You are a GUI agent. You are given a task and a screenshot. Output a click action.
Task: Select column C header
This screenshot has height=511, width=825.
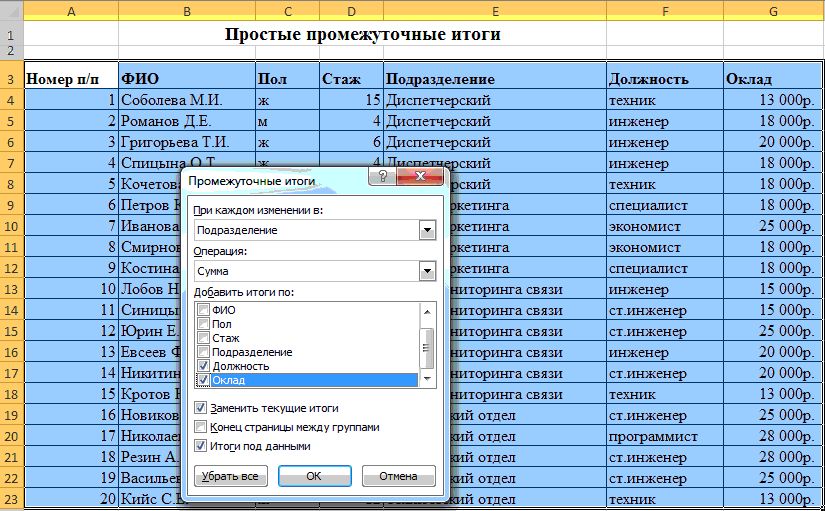point(287,11)
